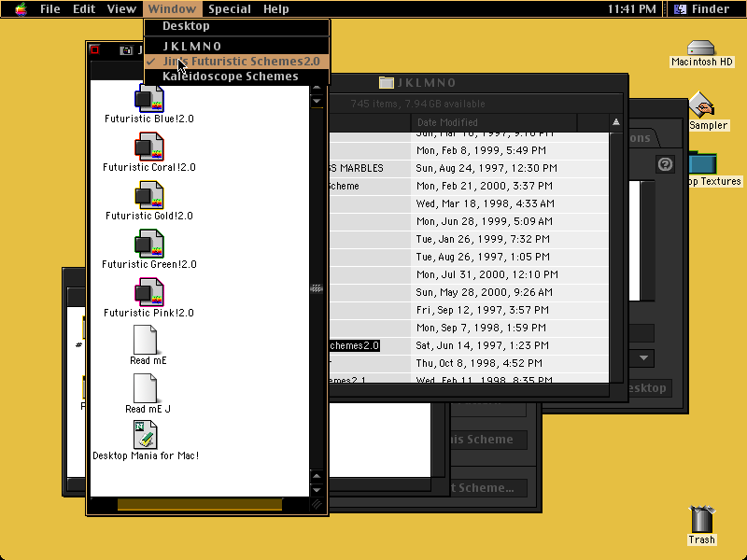Image resolution: width=747 pixels, height=560 pixels.
Task: Open the Special menu
Action: pyautogui.click(x=230, y=9)
